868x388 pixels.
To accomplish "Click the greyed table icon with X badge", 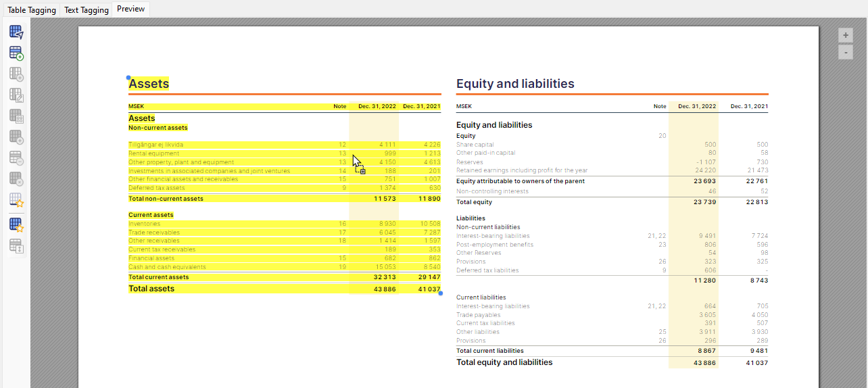I will point(16,179).
